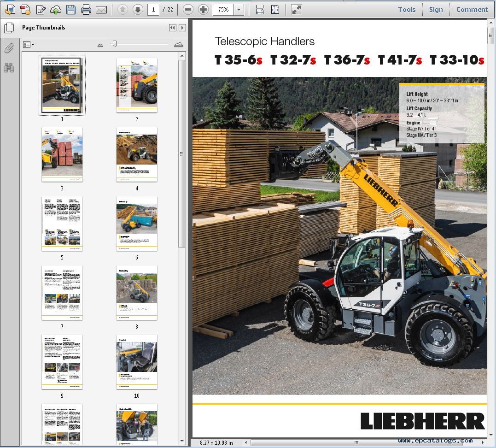
Task: Toggle the Page Thumbnails panel icon
Action: pos(9,28)
